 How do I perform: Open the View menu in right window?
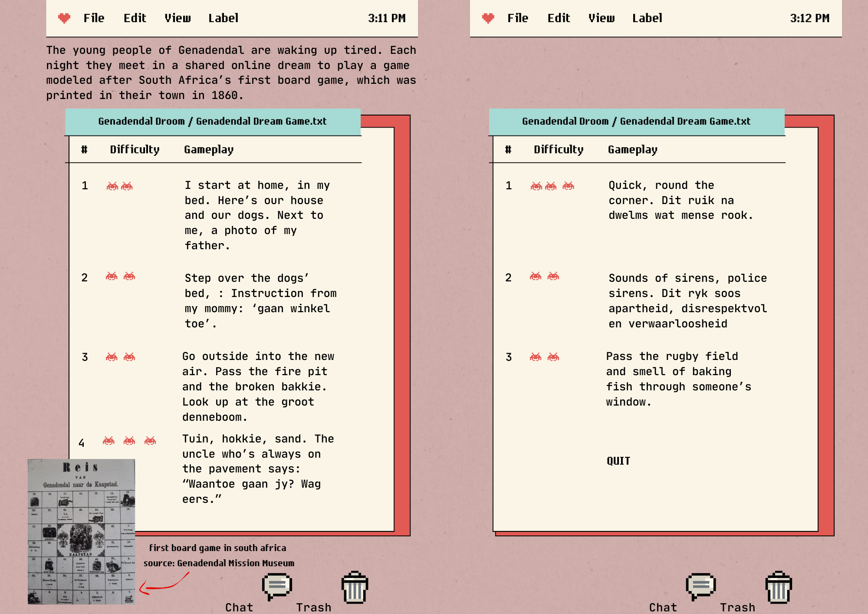click(x=601, y=18)
